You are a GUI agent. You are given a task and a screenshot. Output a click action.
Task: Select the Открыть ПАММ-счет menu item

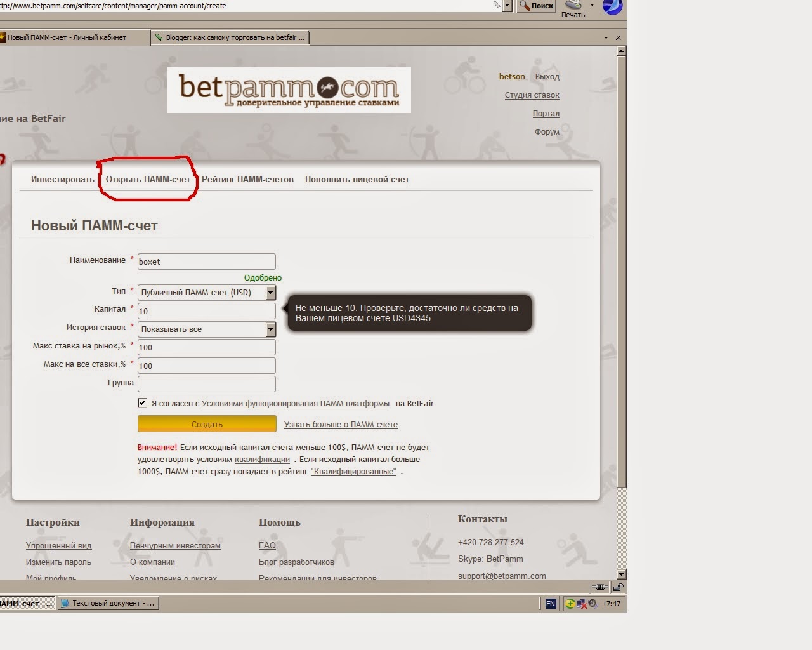click(x=148, y=180)
